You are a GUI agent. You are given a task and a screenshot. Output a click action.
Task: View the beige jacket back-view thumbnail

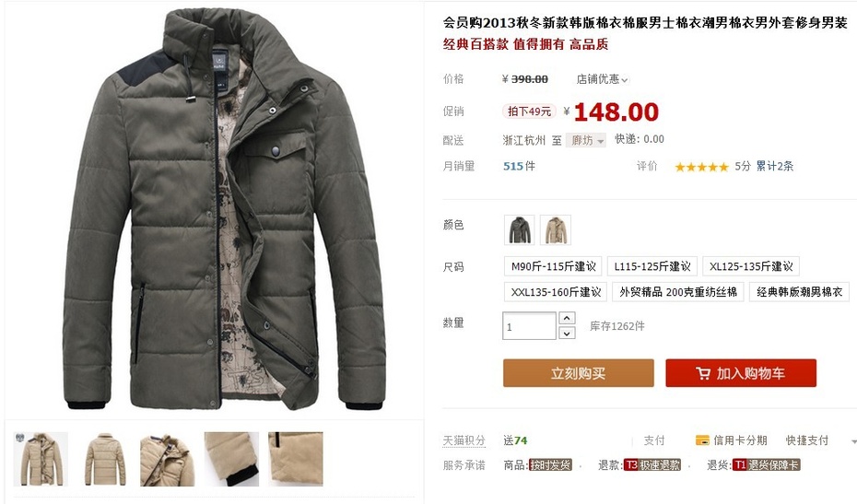tap(105, 459)
